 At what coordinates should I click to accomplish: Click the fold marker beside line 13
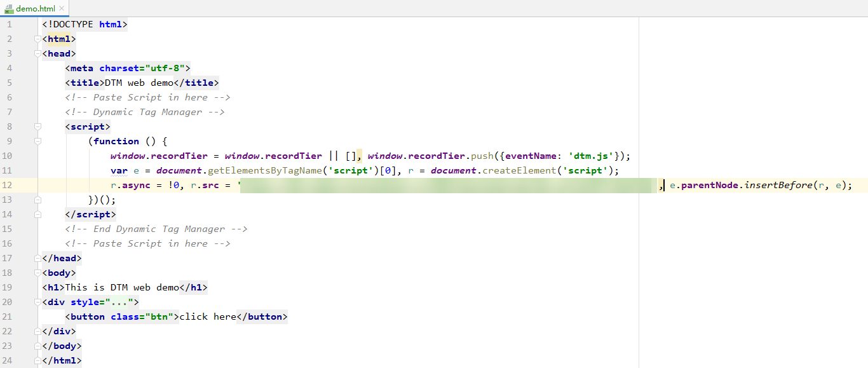coord(37,200)
